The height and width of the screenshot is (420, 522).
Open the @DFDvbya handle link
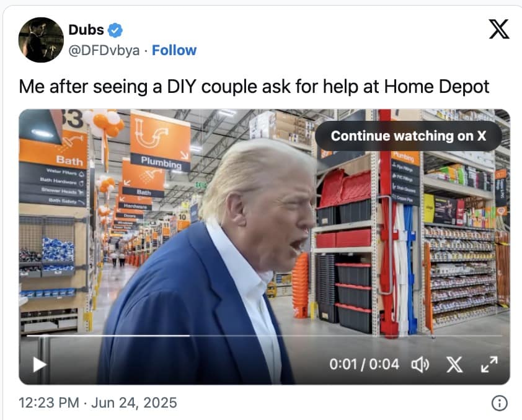tap(104, 51)
